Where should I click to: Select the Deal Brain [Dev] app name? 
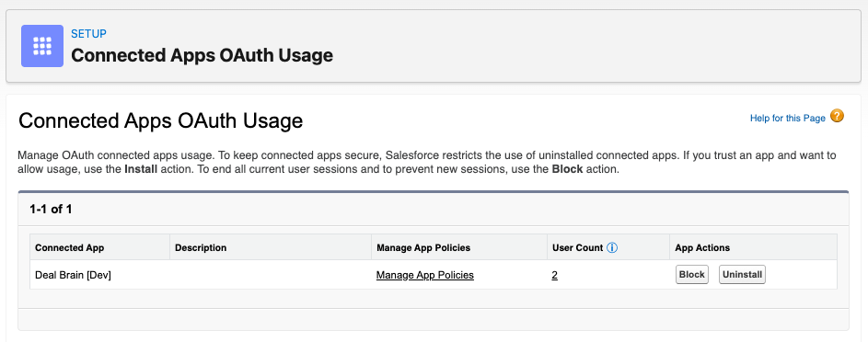tap(73, 275)
